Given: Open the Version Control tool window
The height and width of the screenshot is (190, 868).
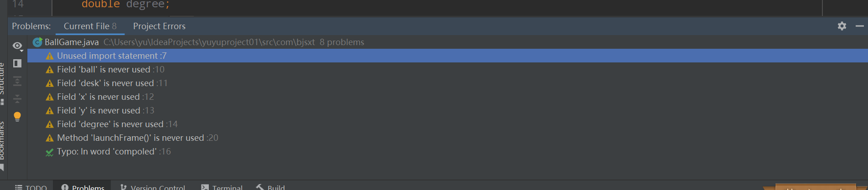Looking at the screenshot, I should tap(153, 187).
